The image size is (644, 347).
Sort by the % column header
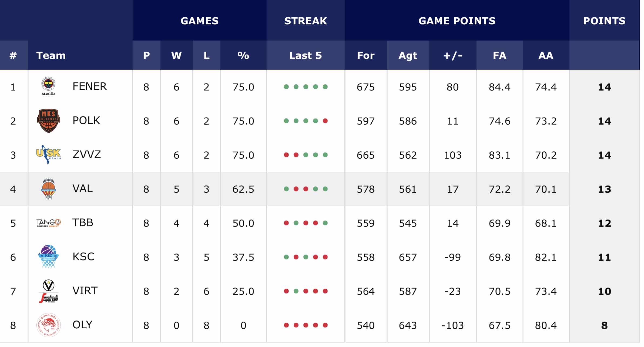pyautogui.click(x=243, y=55)
